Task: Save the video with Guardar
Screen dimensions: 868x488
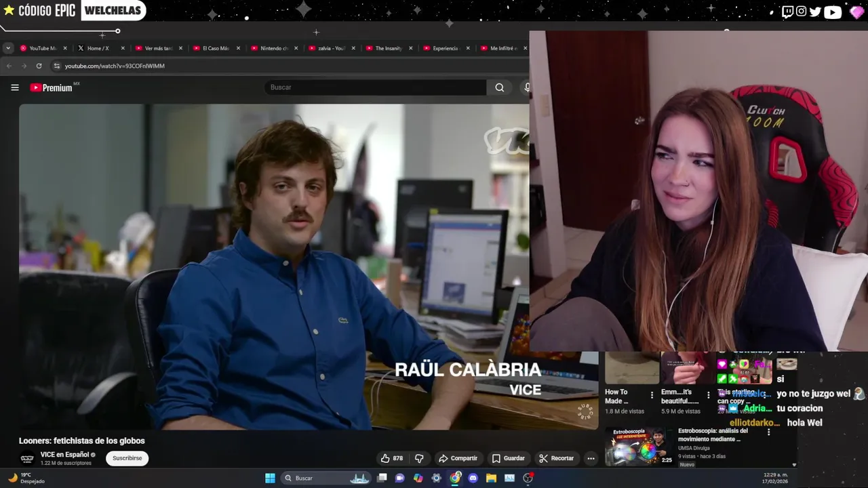Action: pos(509,458)
